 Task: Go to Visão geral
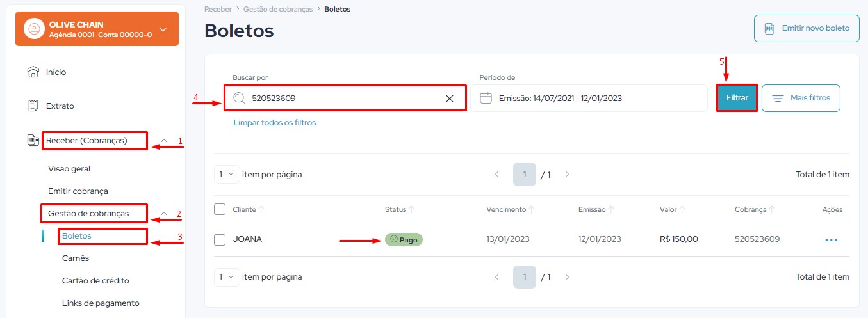click(69, 169)
